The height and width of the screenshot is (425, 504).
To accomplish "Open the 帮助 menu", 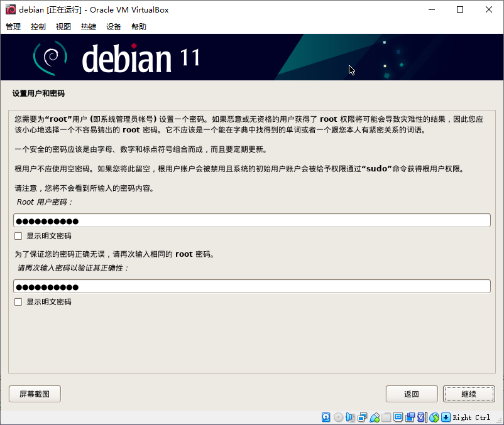I will [x=138, y=26].
